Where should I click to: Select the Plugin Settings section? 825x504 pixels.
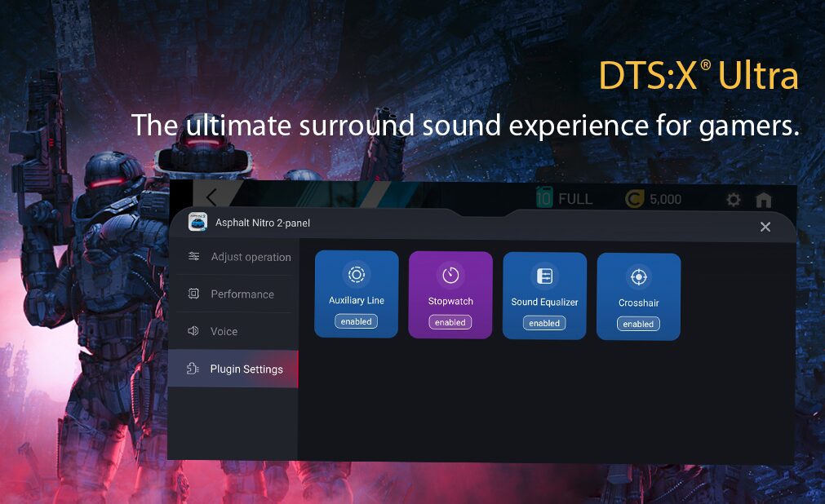pyautogui.click(x=233, y=369)
